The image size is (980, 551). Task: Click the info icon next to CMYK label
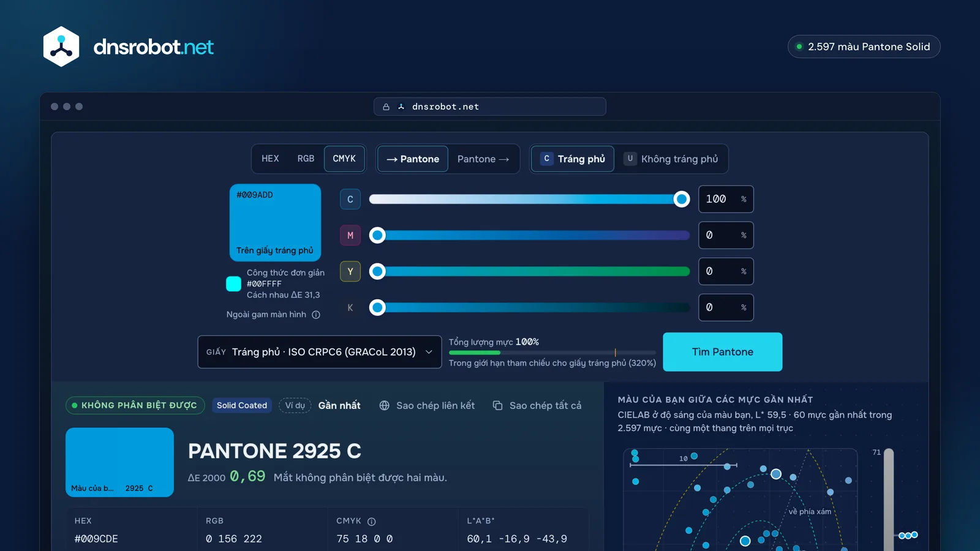(x=371, y=522)
